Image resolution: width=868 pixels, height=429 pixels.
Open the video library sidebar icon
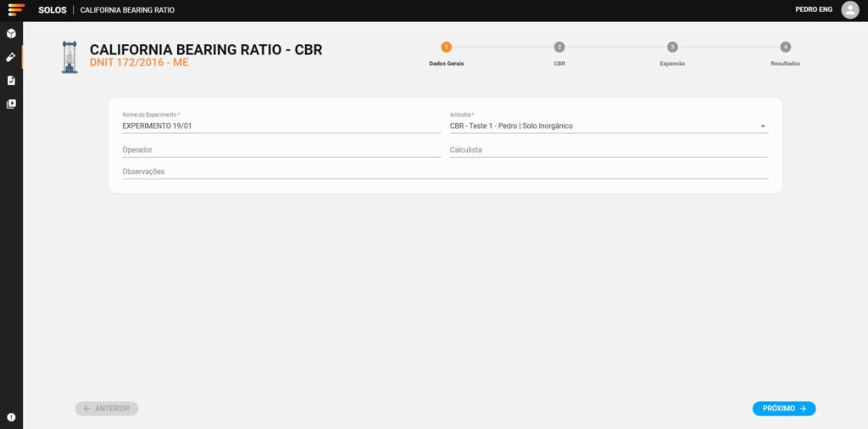click(11, 103)
